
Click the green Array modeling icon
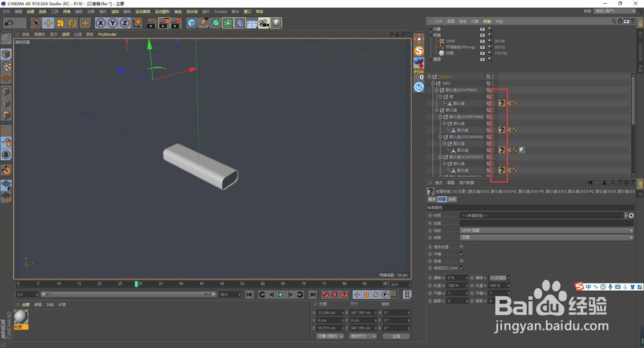228,23
